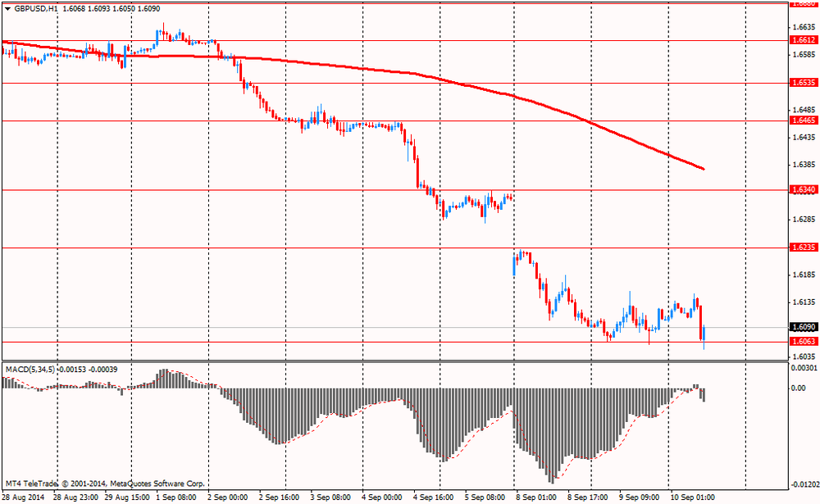Viewport: 820px width, 504px height.
Task: Click the 0.00301 MACD scale value
Action: (804, 369)
